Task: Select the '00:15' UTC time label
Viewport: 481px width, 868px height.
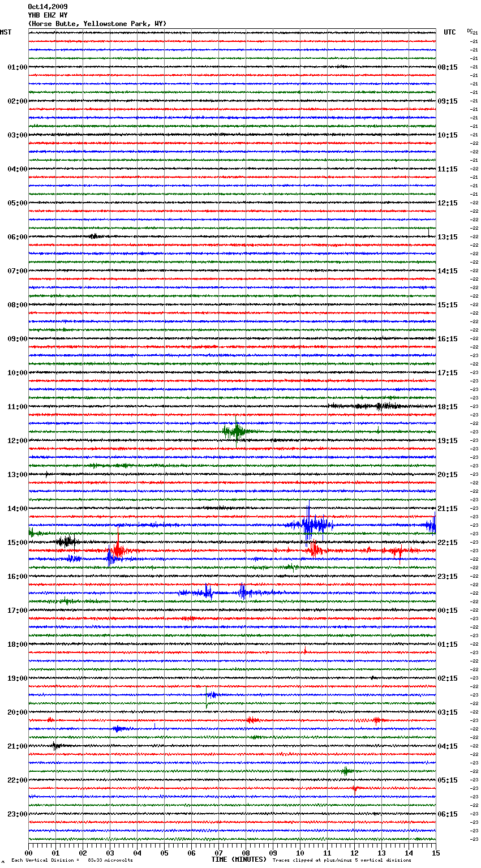Action: [x=448, y=611]
